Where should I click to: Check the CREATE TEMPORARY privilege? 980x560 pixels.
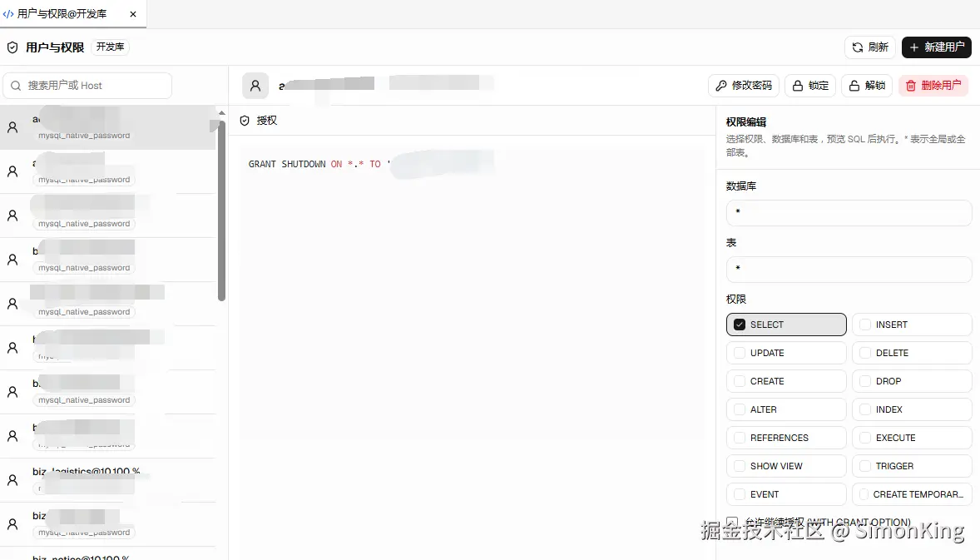(x=912, y=494)
